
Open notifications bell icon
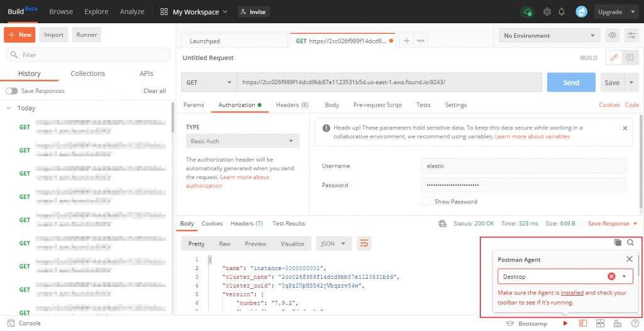point(562,12)
